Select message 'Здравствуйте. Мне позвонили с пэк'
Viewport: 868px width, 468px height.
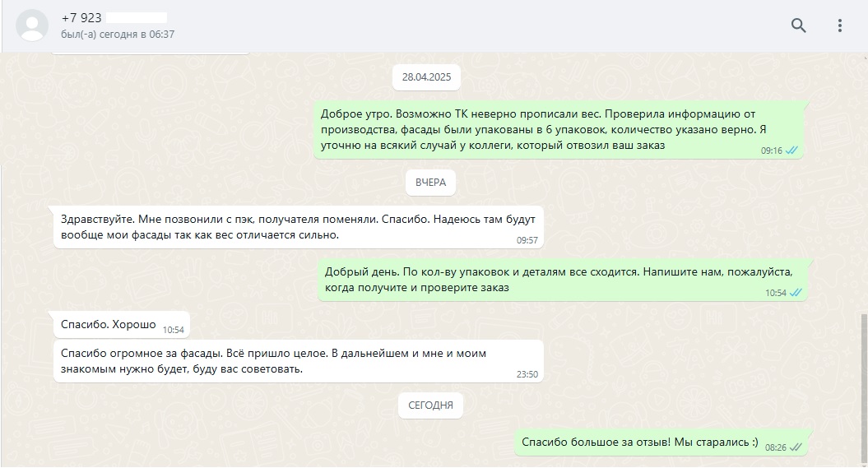click(x=299, y=227)
